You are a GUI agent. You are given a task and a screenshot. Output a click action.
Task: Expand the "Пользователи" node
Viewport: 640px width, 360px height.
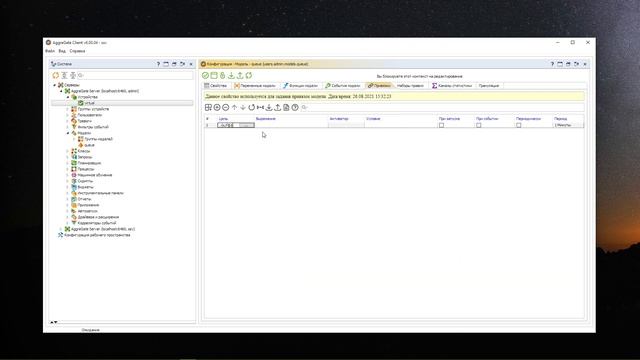pos(68,115)
